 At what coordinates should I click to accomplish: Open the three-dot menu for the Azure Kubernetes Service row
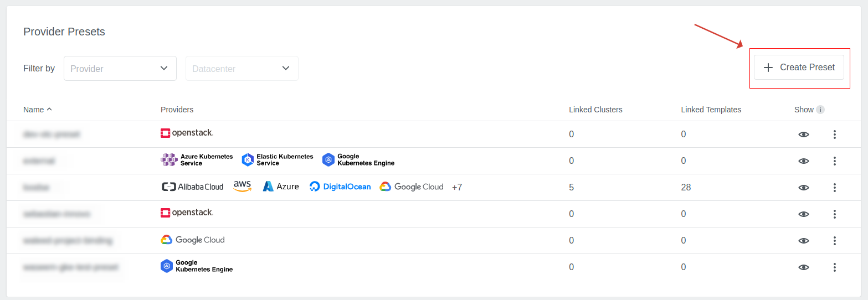click(834, 161)
